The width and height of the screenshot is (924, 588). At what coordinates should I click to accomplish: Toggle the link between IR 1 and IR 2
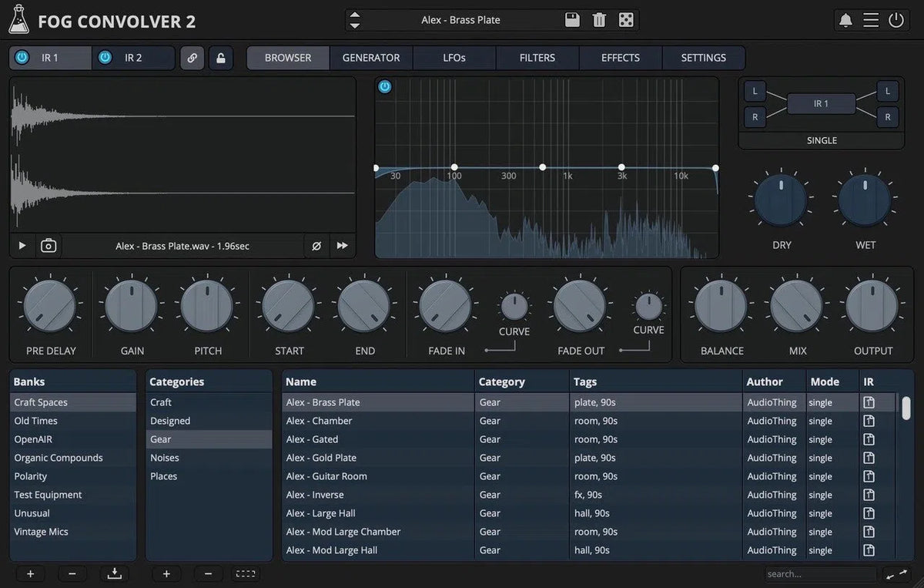click(192, 58)
